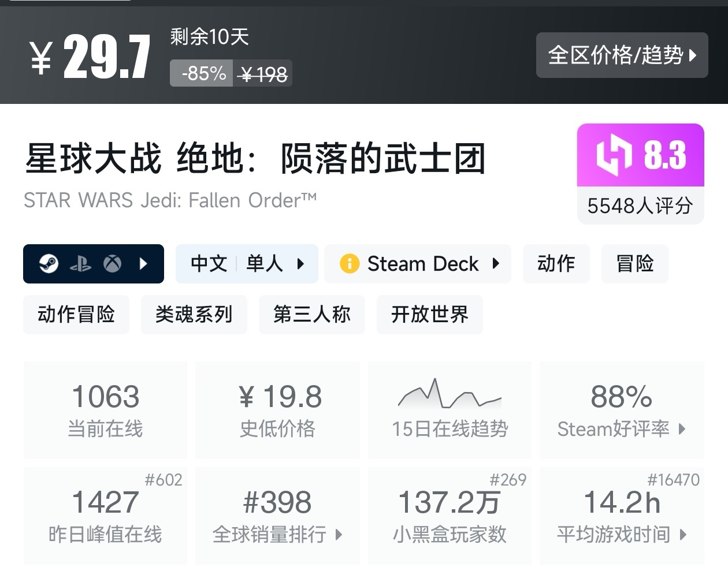Select the 类魂系列 tag
The image size is (728, 571).
click(x=194, y=315)
